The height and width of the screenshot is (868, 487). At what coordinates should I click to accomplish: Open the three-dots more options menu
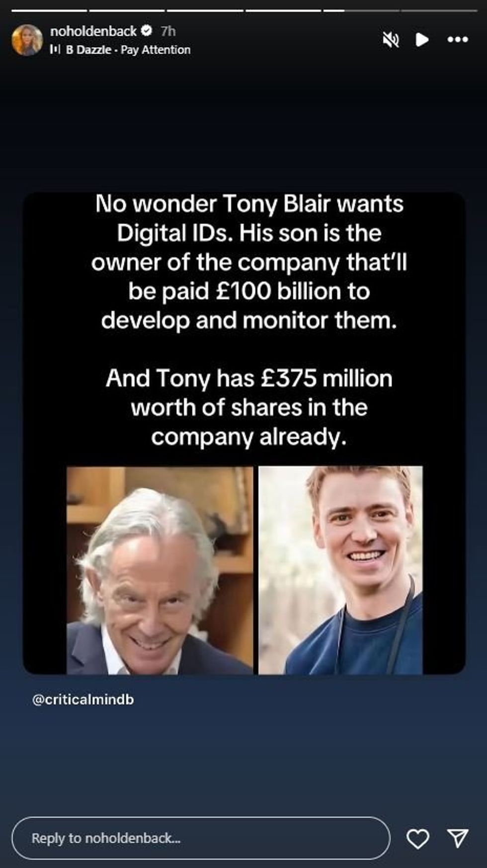[x=458, y=40]
